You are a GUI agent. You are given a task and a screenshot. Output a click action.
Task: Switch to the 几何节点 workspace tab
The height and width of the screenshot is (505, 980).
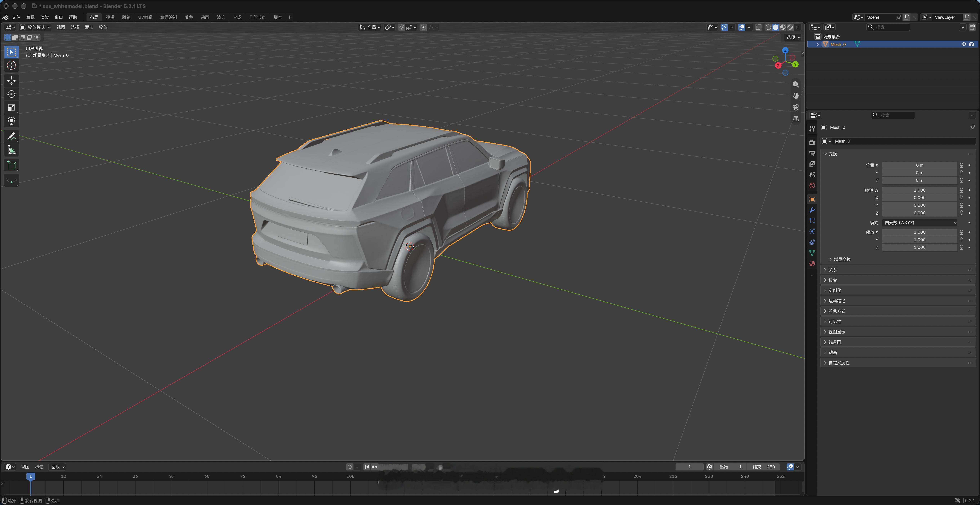(x=258, y=17)
